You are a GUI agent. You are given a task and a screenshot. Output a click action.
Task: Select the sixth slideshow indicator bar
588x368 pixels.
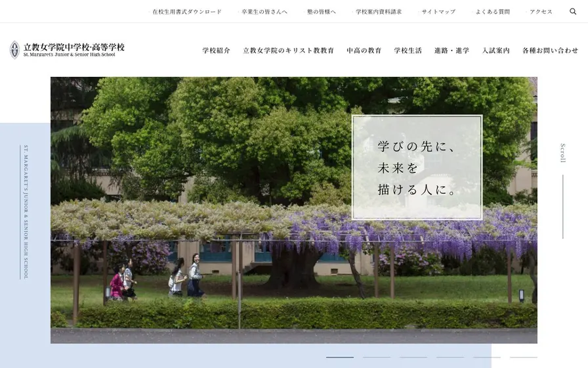[524, 357]
